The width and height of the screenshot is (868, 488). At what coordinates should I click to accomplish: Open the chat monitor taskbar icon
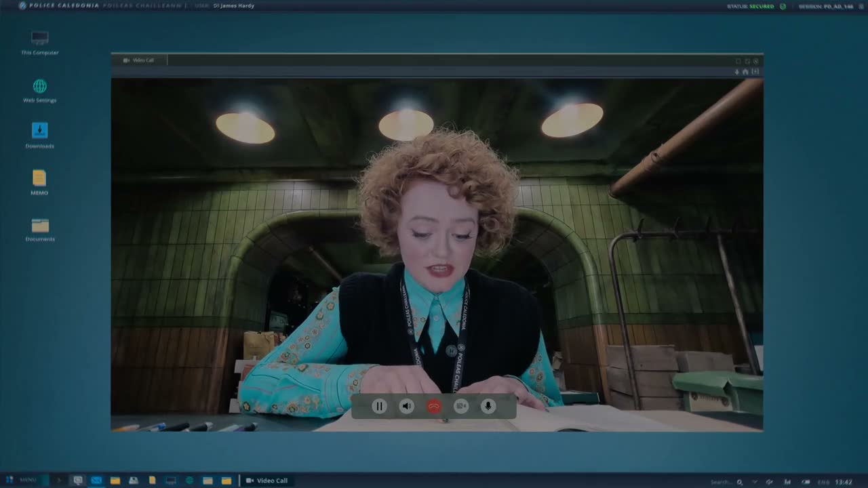click(78, 481)
